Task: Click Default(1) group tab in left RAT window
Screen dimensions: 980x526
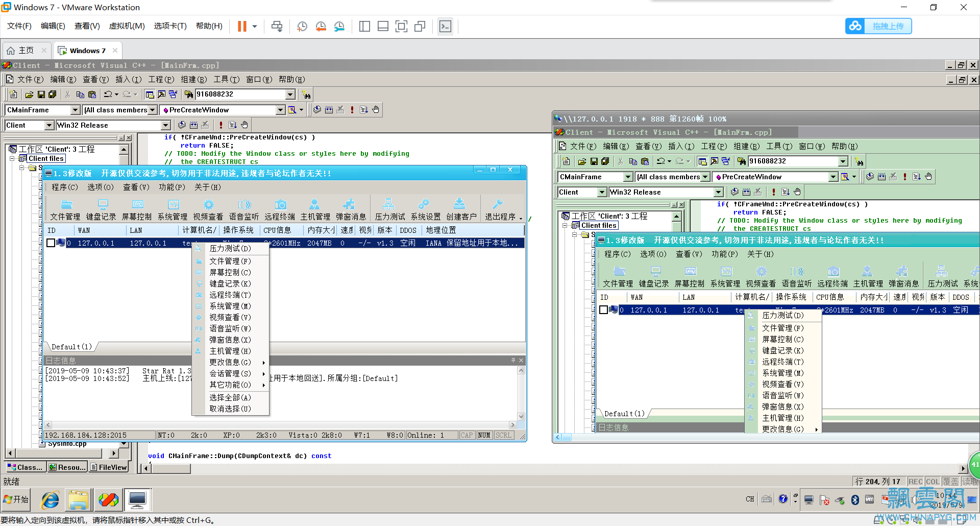Action: pos(71,347)
